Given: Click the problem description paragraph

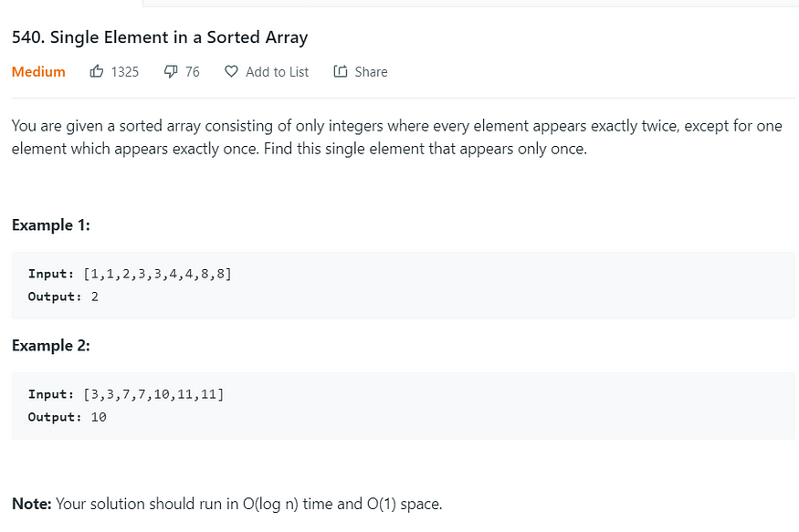Looking at the screenshot, I should click(x=397, y=138).
